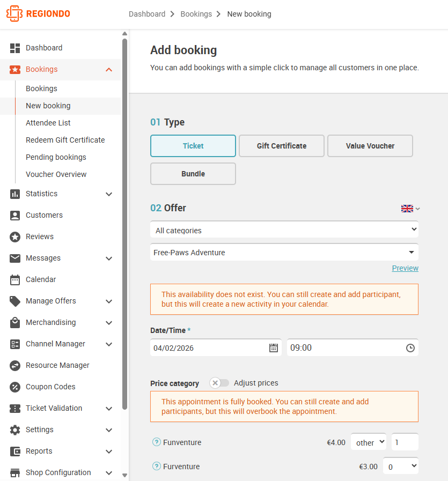Click the Funventure help question icon

pyautogui.click(x=157, y=442)
